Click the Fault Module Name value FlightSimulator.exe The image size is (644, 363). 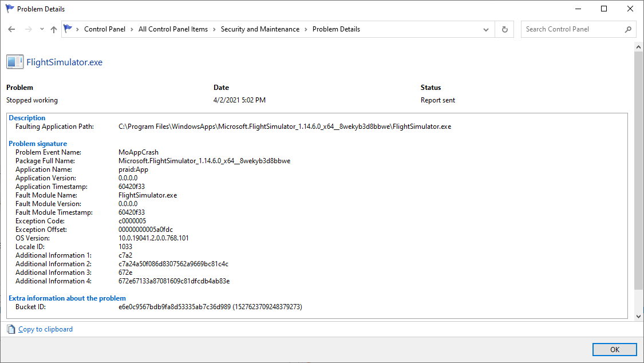pos(148,195)
